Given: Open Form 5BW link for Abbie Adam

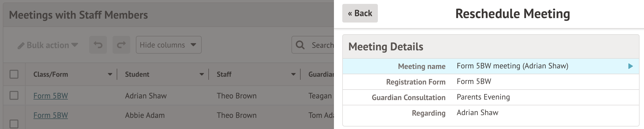Looking at the screenshot, I should 51,115.
